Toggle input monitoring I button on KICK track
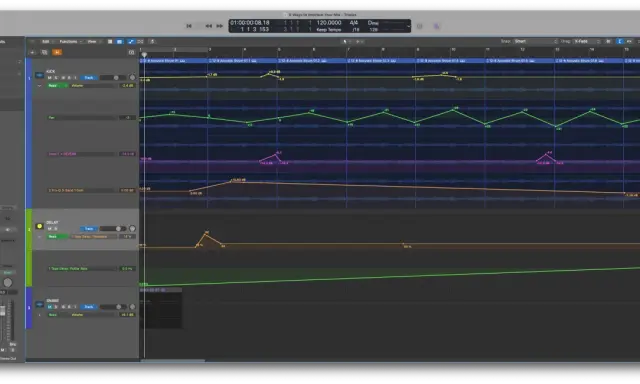This screenshot has width=640, height=384. (x=75, y=78)
